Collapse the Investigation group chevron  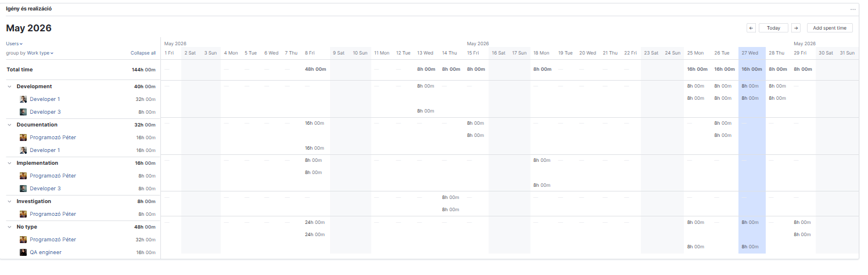[9, 201]
